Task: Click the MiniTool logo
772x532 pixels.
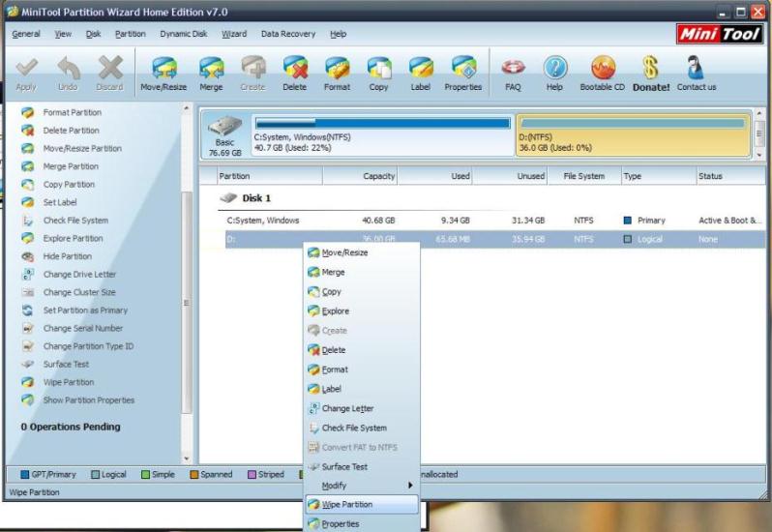Action: tap(720, 34)
